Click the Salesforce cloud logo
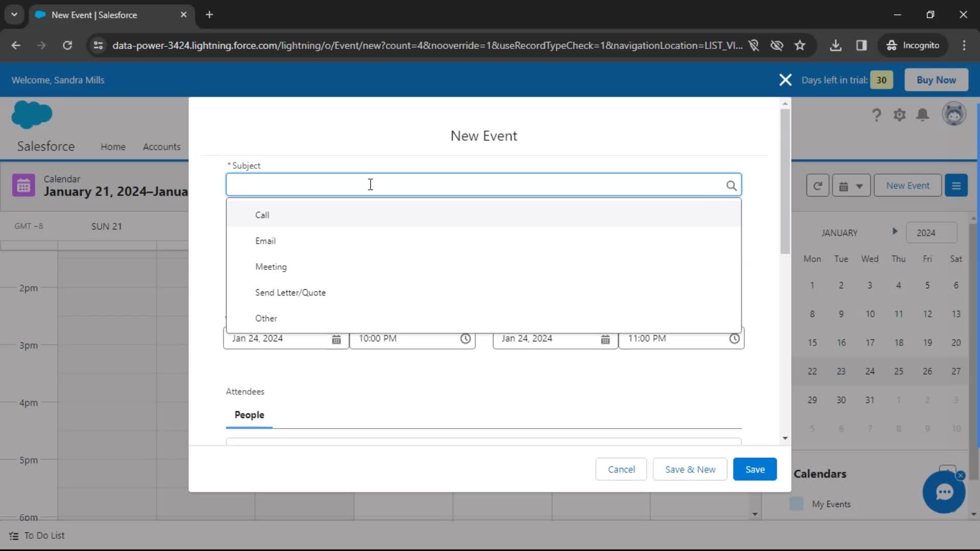This screenshot has height=551, width=980. (x=32, y=114)
